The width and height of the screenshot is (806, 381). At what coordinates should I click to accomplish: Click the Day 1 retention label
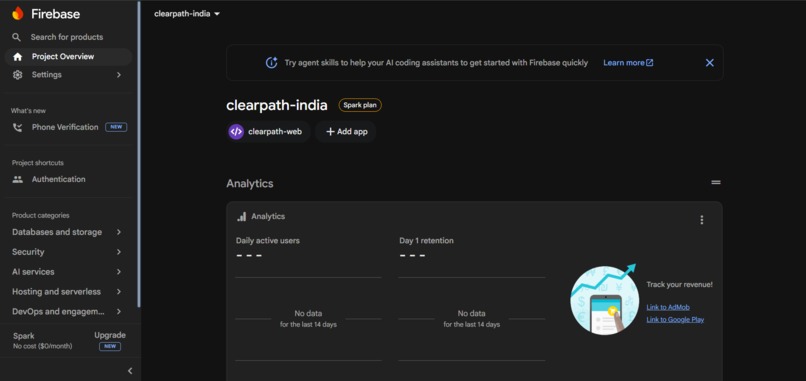click(x=427, y=241)
